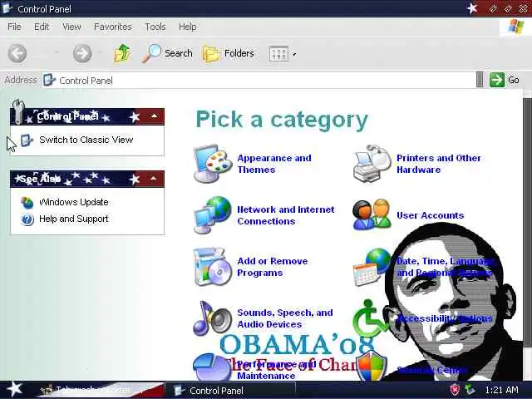This screenshot has height=399, width=532.
Task: Click the Address label
Action: 20,80
